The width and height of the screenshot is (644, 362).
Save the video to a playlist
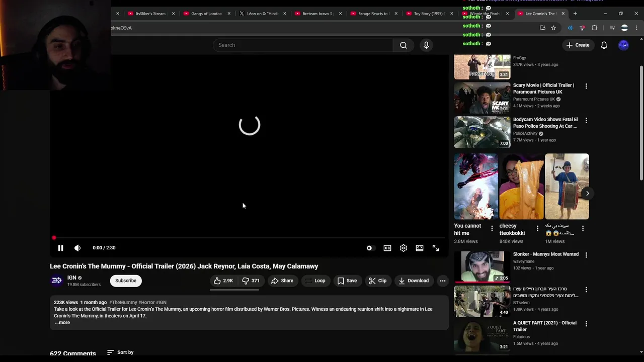tap(347, 281)
